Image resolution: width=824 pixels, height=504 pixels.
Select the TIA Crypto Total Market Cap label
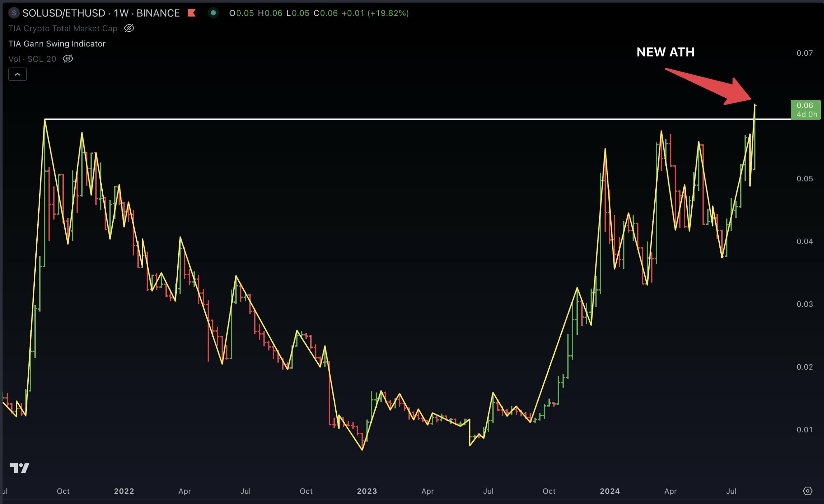[x=63, y=28]
